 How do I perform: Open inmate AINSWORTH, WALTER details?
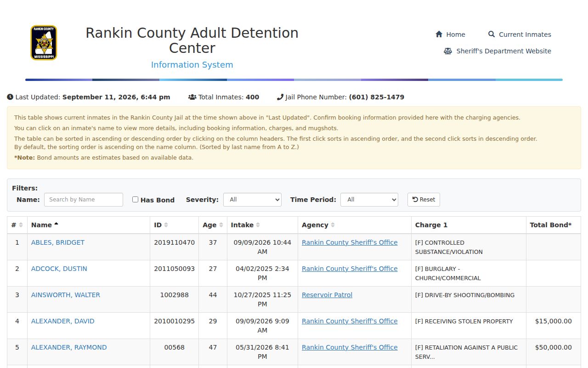[x=66, y=295]
